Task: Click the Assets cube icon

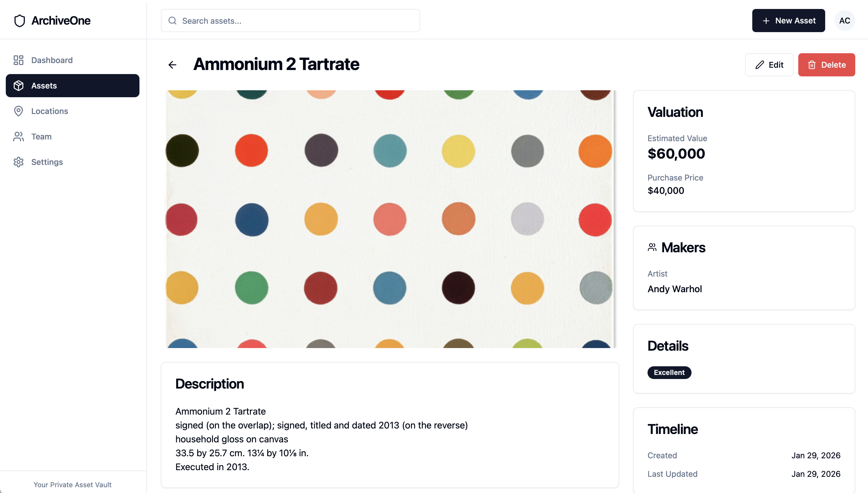Action: click(18, 85)
